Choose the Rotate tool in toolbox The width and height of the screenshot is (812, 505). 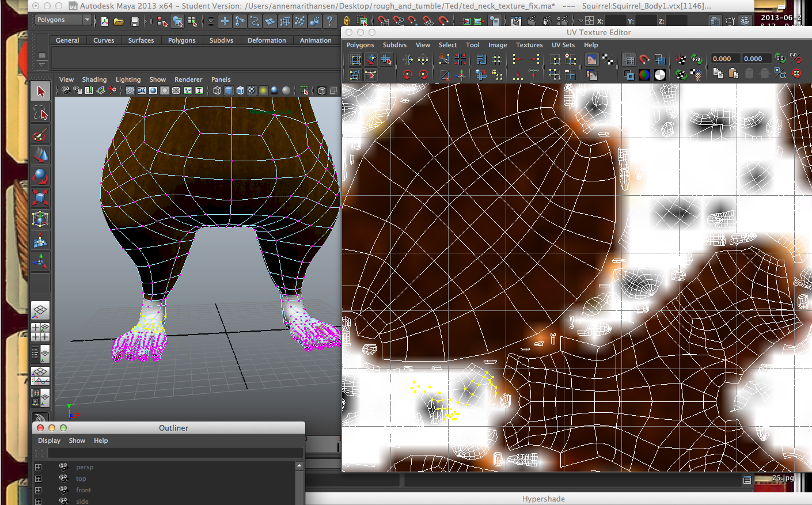40,176
